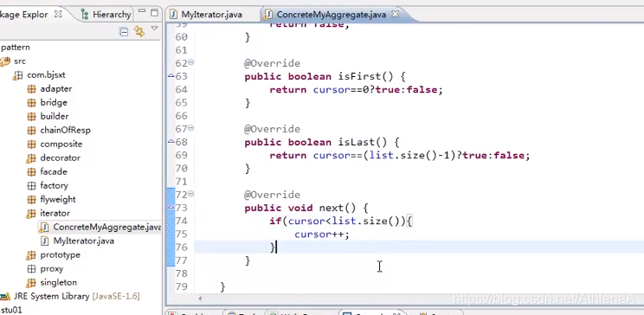The height and width of the screenshot is (315, 644).
Task: Click the editor horizontal scrollbar left arrow
Action: point(200,299)
